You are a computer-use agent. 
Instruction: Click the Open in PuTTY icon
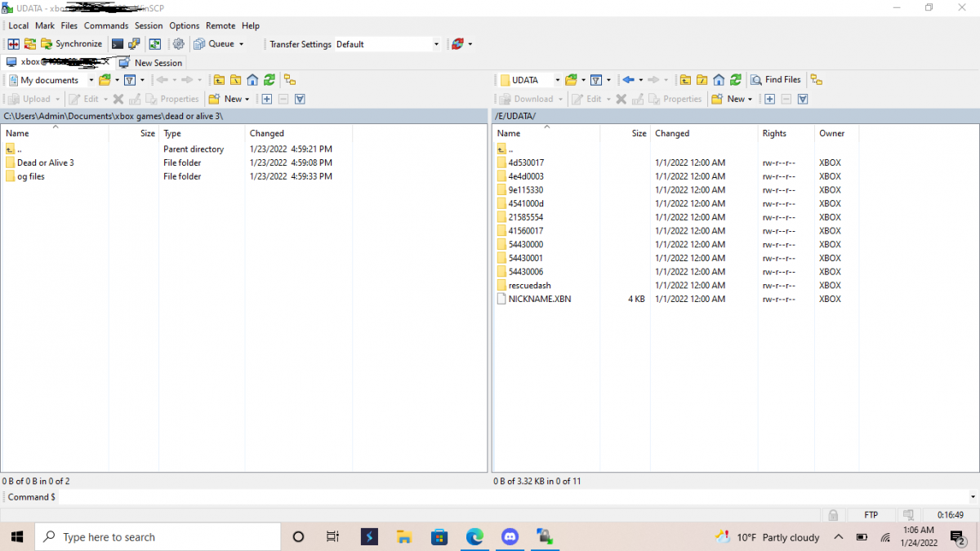pos(134,44)
